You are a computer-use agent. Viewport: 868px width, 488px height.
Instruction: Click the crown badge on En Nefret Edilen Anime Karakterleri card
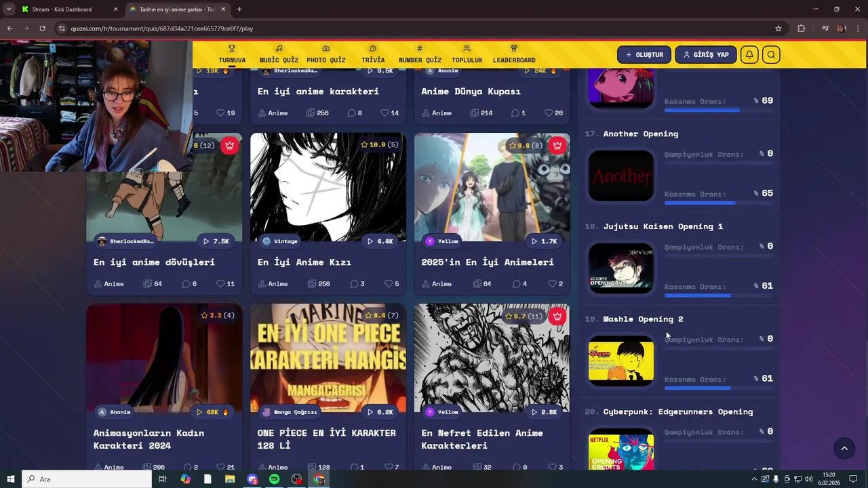557,316
